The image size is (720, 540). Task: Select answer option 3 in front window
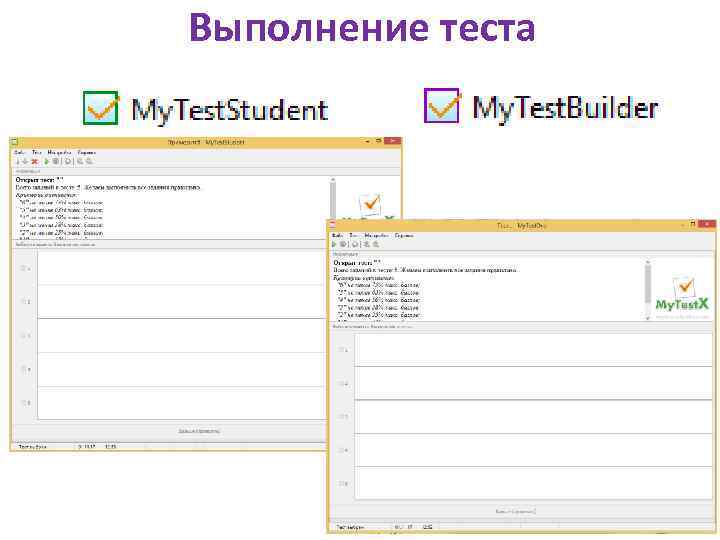coord(343,416)
